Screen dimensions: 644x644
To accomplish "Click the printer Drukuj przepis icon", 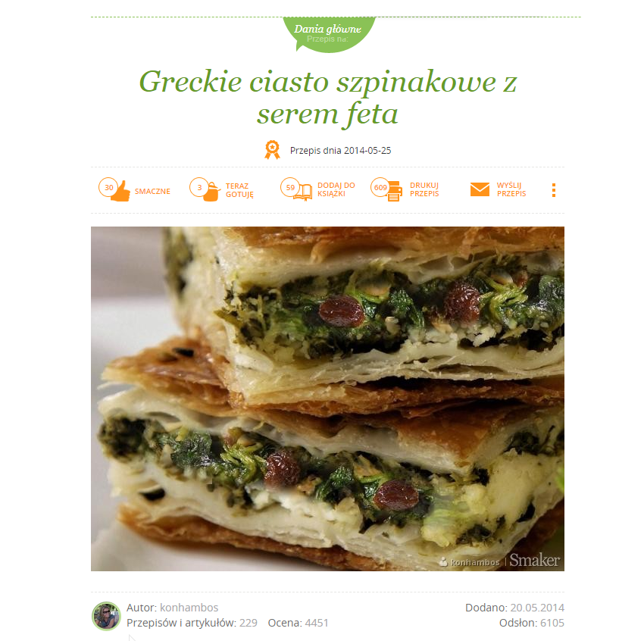I will [394, 192].
